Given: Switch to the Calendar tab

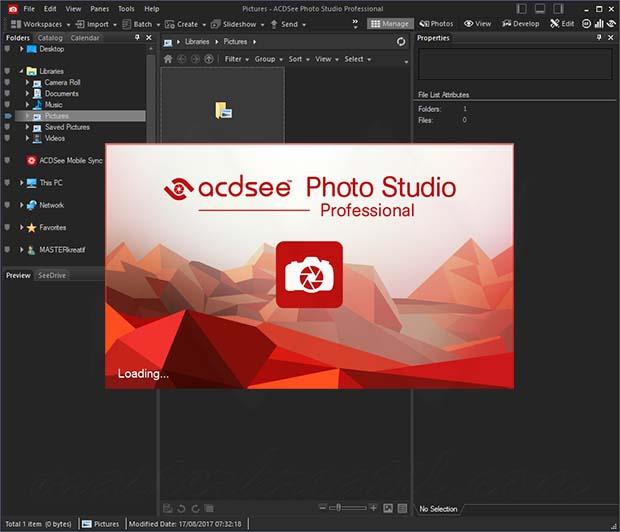Looking at the screenshot, I should point(85,38).
